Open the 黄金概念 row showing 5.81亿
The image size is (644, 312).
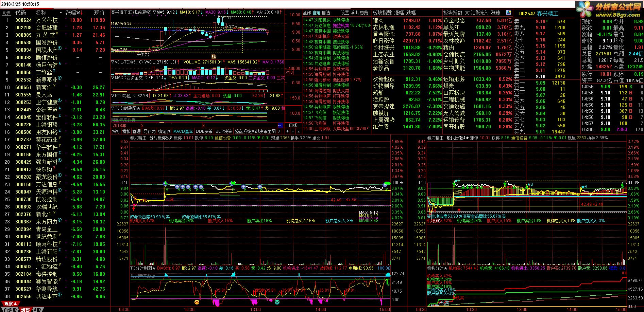(477, 20)
